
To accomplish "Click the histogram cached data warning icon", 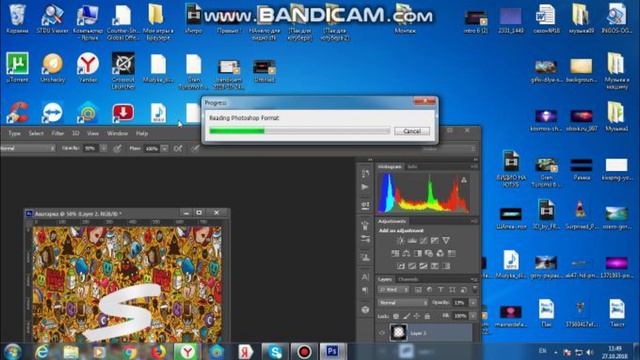I will [464, 180].
